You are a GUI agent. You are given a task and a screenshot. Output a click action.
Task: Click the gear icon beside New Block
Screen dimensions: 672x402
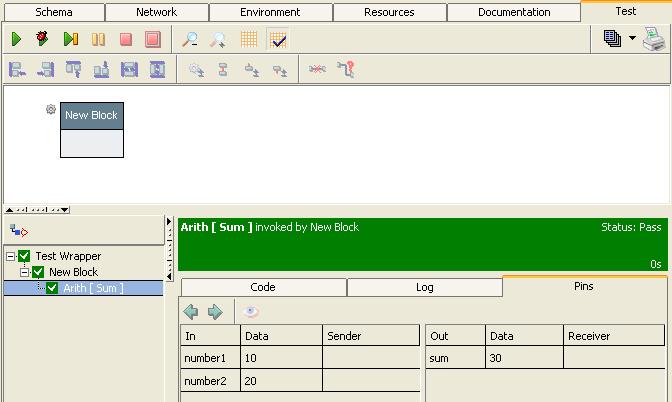51,110
